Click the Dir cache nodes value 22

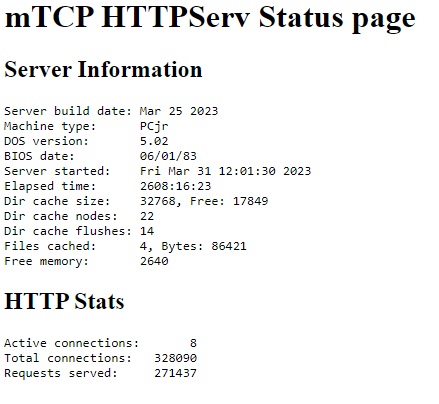(x=147, y=216)
